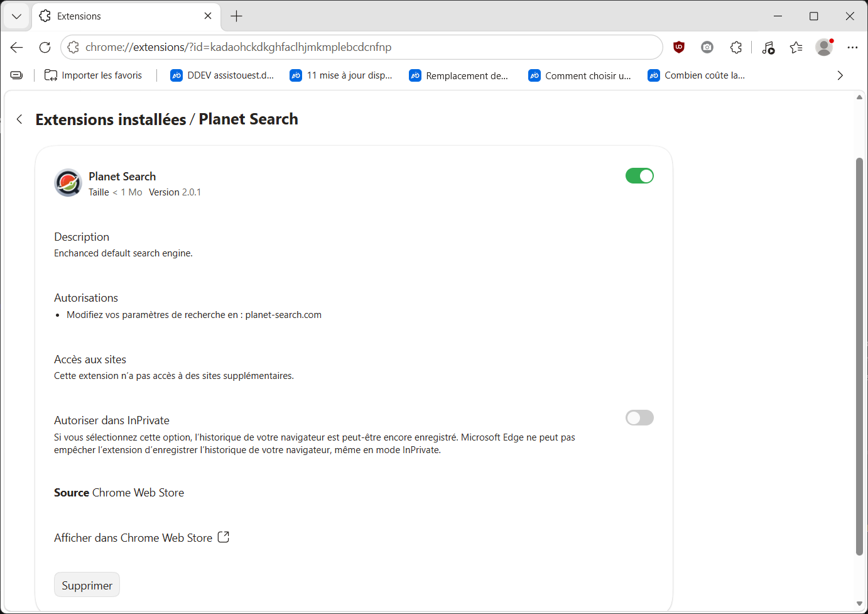The width and height of the screenshot is (868, 614).
Task: Click the page vertical scrollbar thumb
Action: (x=859, y=357)
